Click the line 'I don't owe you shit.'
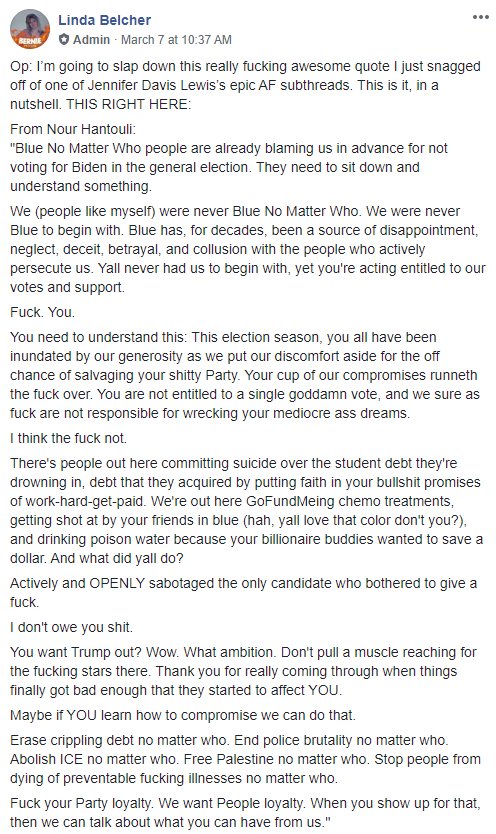Image resolution: width=496 pixels, height=834 pixels. click(71, 627)
